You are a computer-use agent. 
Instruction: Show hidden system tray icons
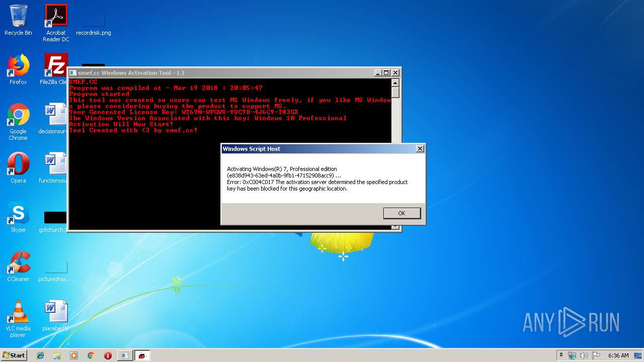561,355
